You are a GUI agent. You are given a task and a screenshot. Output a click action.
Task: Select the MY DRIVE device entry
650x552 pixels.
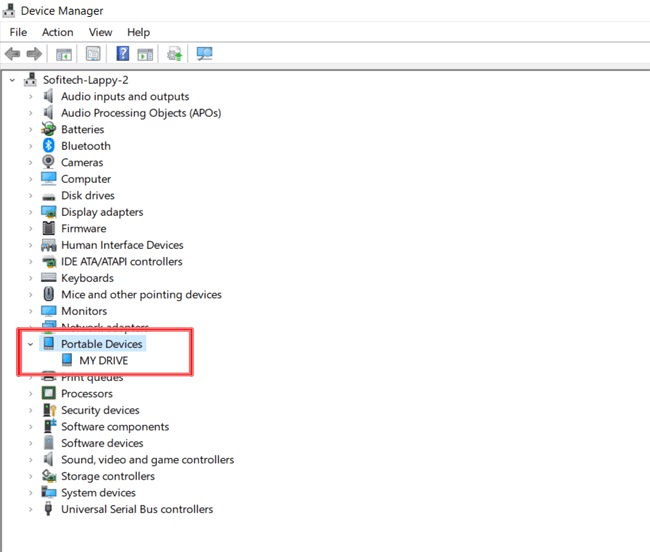pyautogui.click(x=104, y=361)
